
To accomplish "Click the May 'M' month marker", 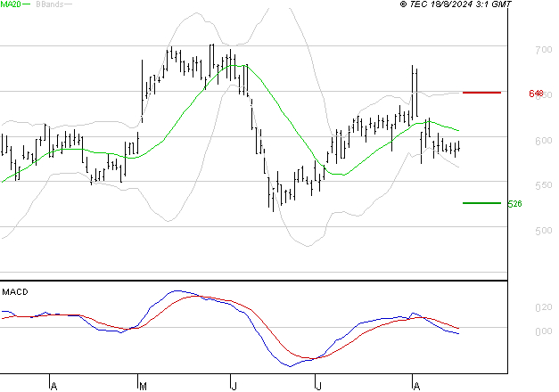I will click(143, 386).
